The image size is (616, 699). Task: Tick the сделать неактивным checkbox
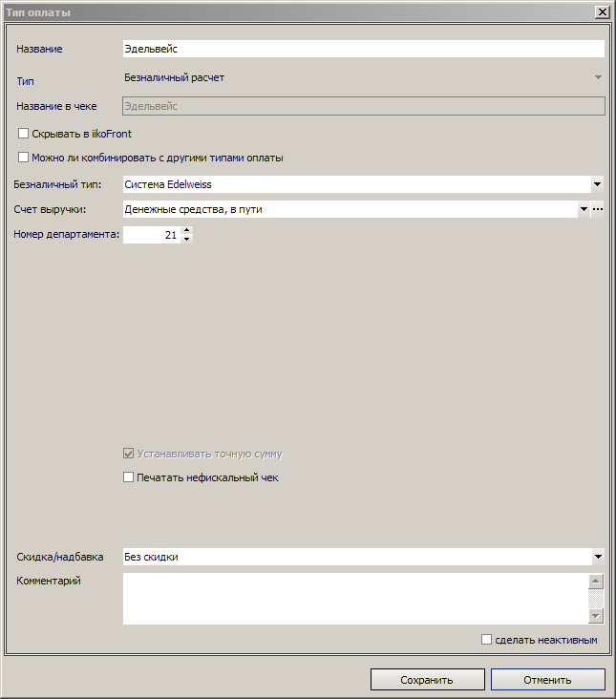tap(487, 640)
